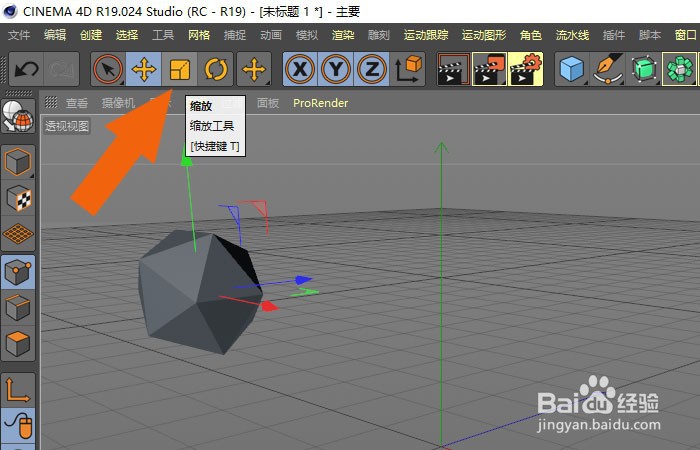Switch the coordinate system cube icon

408,69
